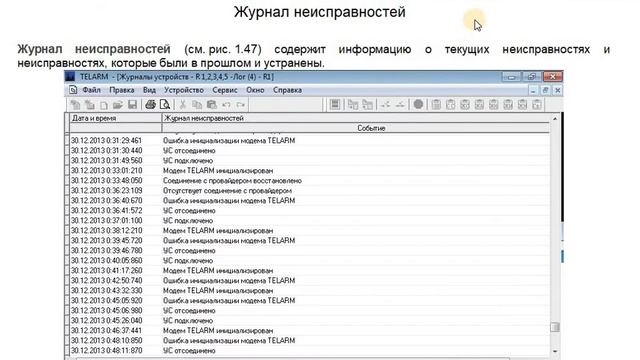This screenshot has height=360, width=640.
Task: Click the Undo arrow icon
Action: (x=227, y=105)
